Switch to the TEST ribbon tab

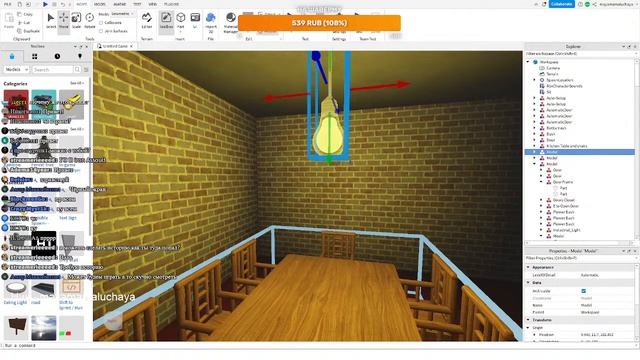coord(137,4)
